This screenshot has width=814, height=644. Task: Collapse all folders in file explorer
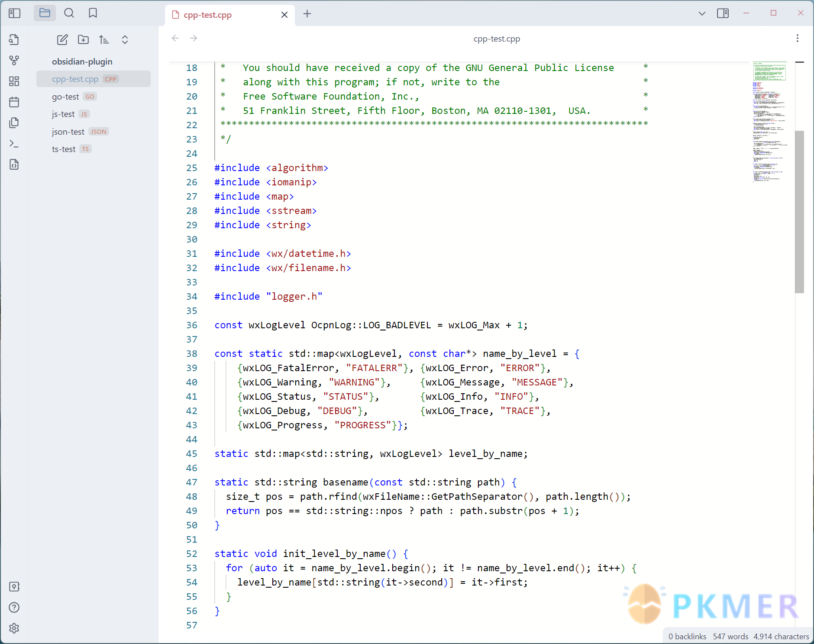[x=125, y=39]
